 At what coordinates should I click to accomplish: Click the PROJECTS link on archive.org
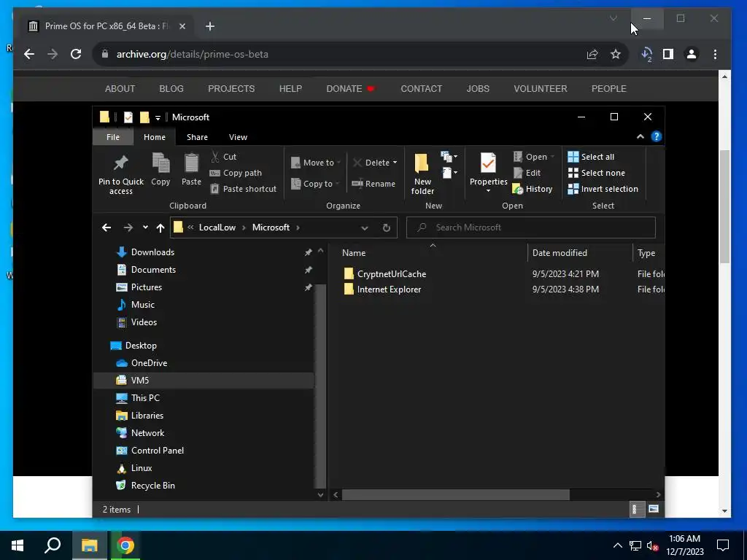point(231,88)
